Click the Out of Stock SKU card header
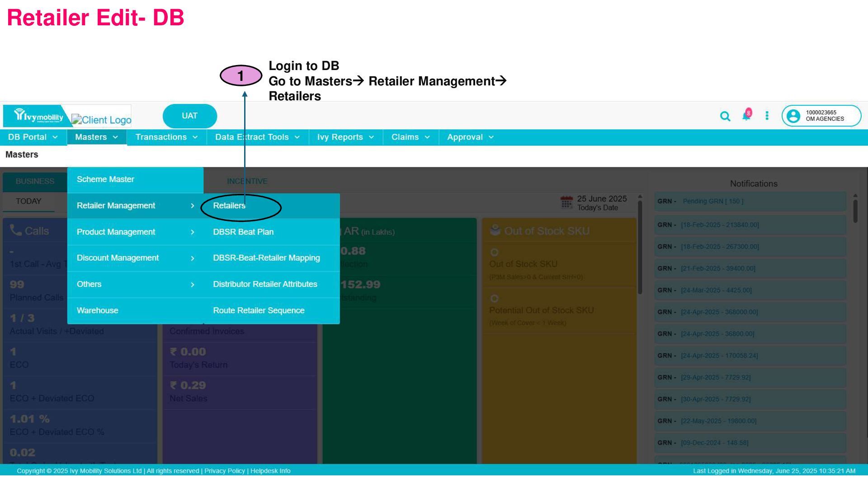Screen dimensions: 868x488 click(559, 231)
